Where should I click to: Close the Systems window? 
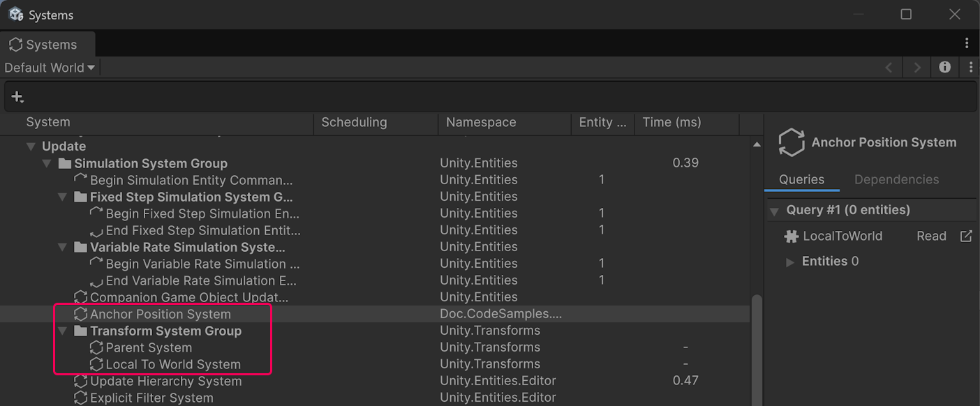click(x=955, y=14)
